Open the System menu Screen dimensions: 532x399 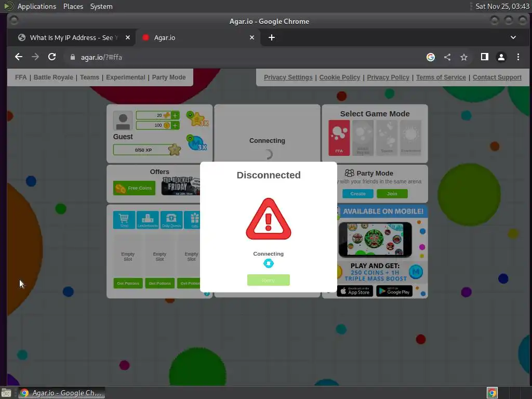(101, 6)
